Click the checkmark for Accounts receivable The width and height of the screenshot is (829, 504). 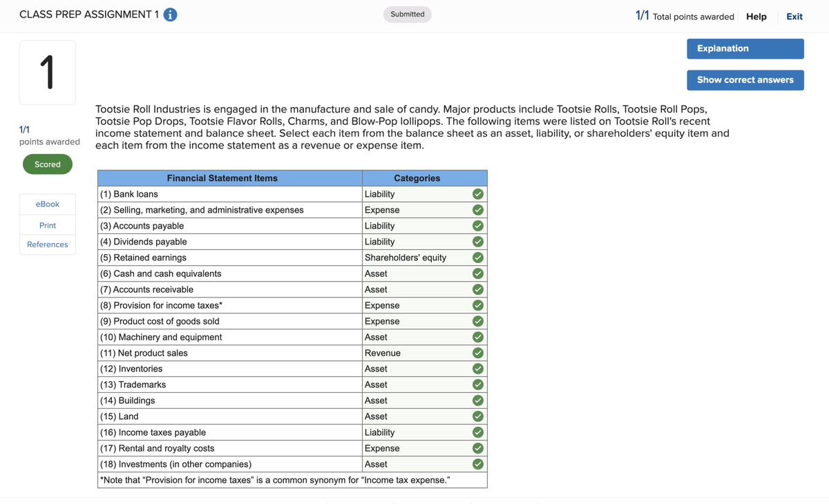tap(477, 289)
